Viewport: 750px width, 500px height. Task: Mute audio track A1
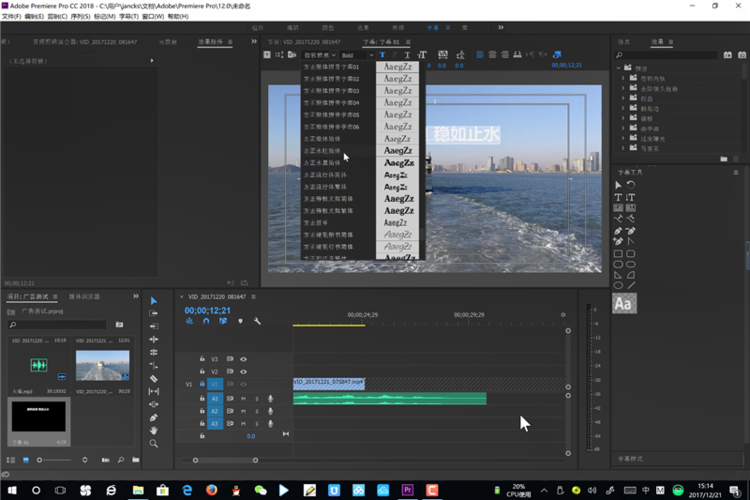(x=243, y=399)
